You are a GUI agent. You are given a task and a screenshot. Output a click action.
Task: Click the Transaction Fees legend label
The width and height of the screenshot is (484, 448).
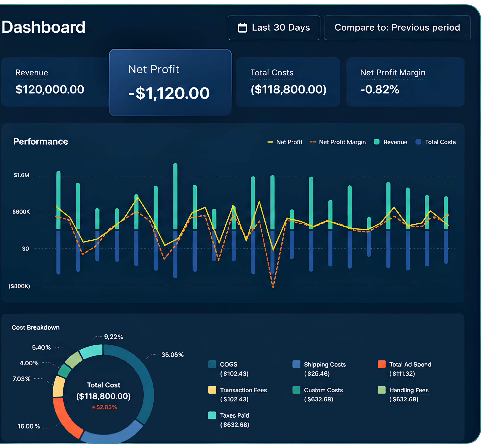coord(243,390)
